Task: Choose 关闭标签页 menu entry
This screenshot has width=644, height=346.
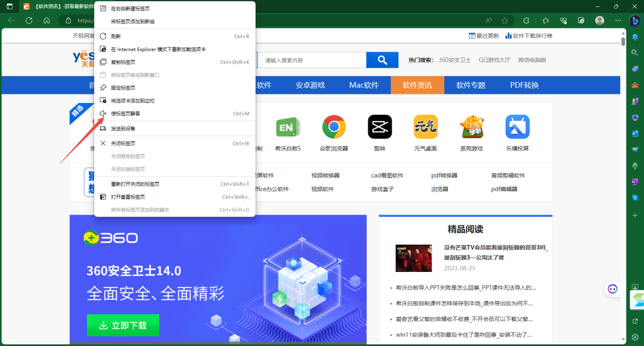Action: pos(174,143)
